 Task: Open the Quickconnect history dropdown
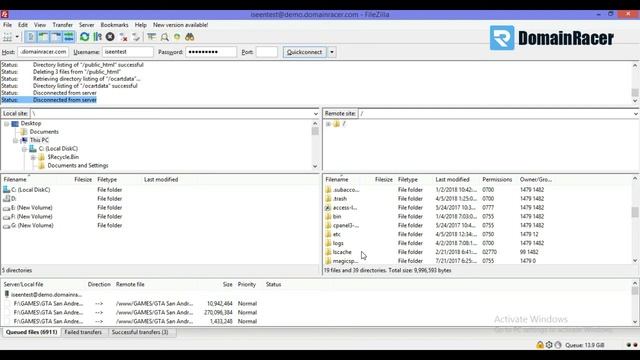[332, 52]
